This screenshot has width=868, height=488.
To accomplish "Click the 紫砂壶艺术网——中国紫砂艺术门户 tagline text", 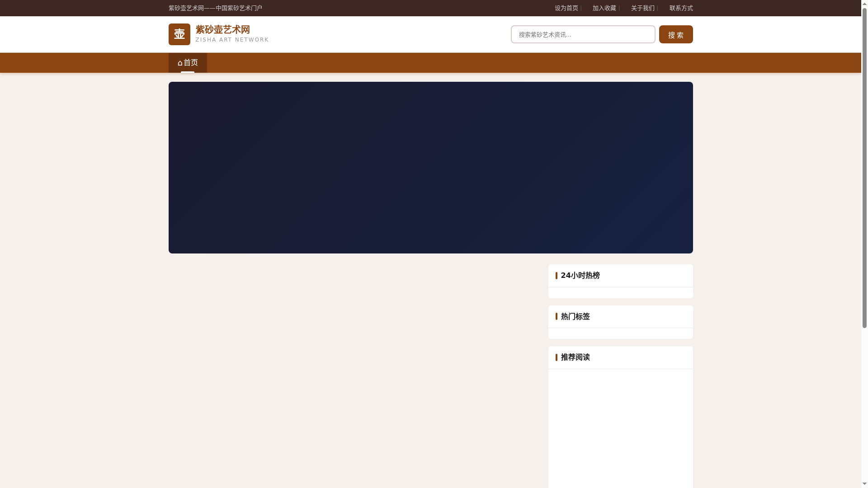I will (215, 8).
